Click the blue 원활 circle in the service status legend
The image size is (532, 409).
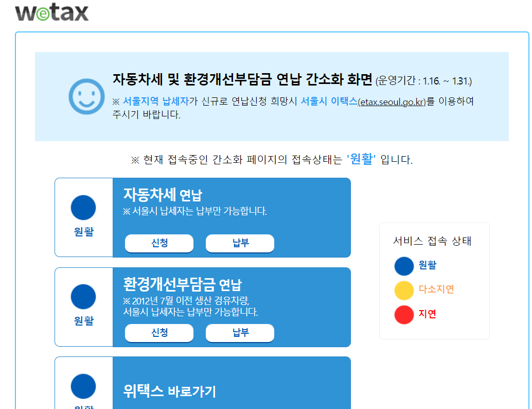404,266
